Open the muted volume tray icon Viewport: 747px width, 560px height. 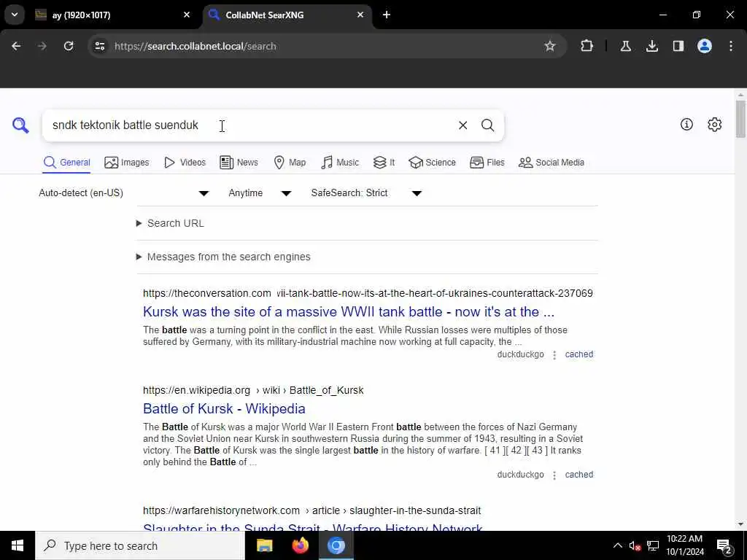[635, 545]
